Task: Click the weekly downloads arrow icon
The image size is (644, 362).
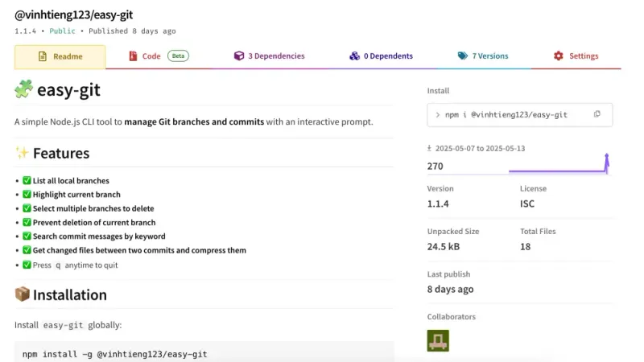Action: (429, 148)
